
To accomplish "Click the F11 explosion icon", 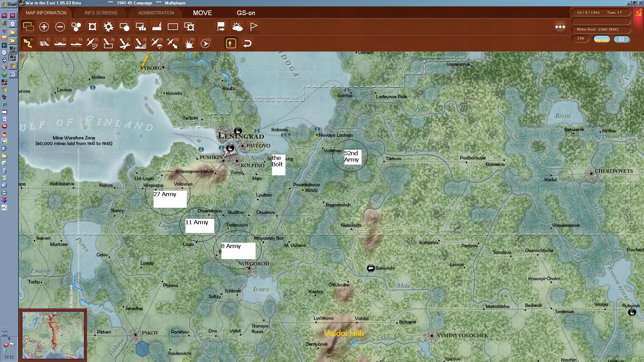I will (x=189, y=43).
